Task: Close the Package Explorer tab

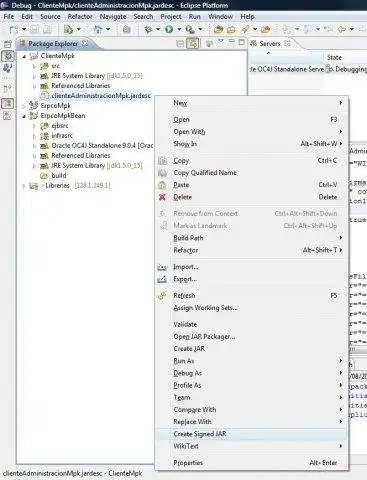Action: point(85,43)
